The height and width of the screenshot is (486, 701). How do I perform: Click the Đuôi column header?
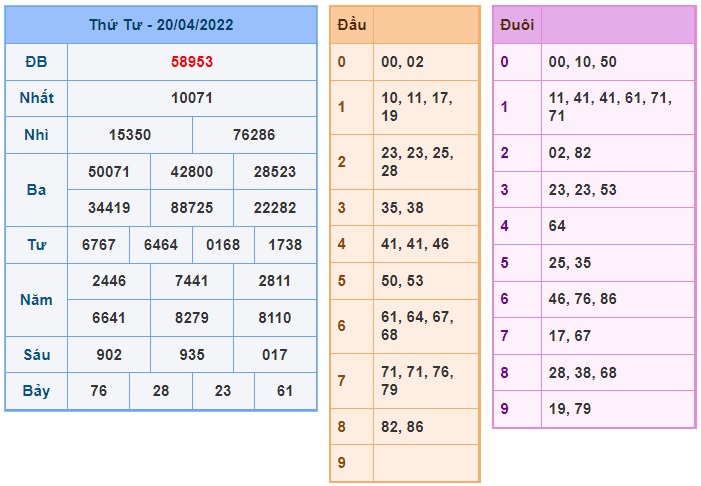[517, 25]
